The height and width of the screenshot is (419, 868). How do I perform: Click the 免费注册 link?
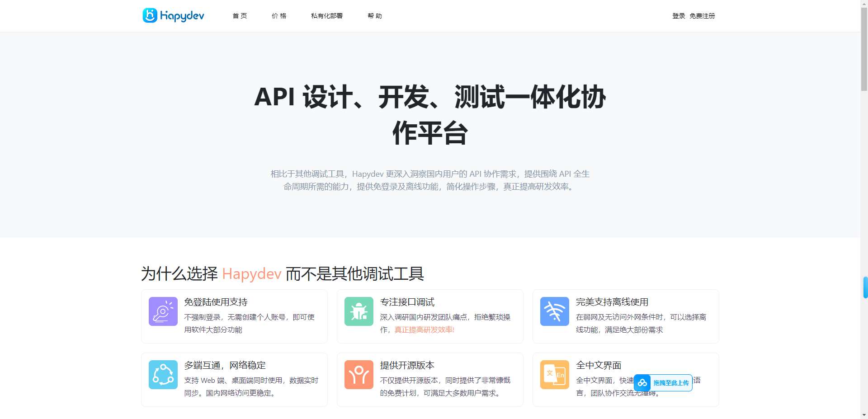tap(702, 16)
